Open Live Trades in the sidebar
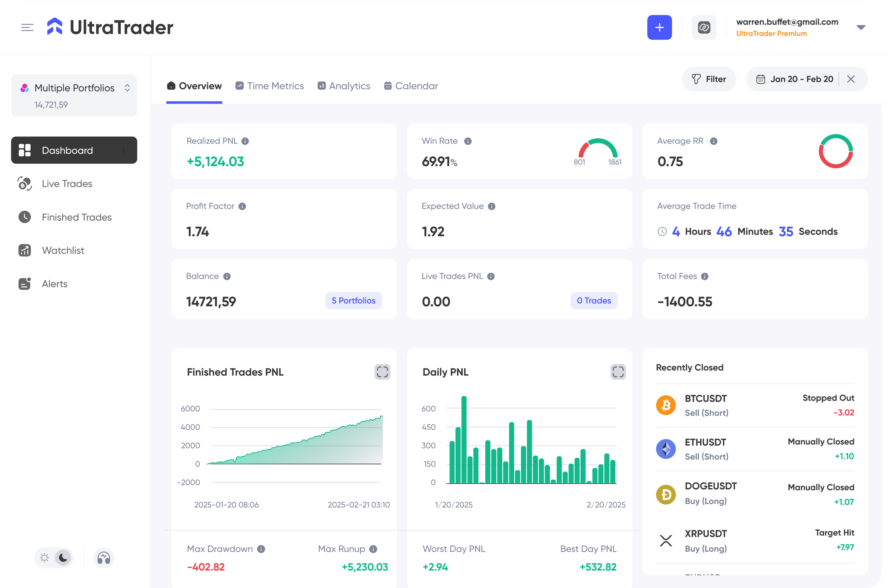Screen dimensions: 888x588 67,184
